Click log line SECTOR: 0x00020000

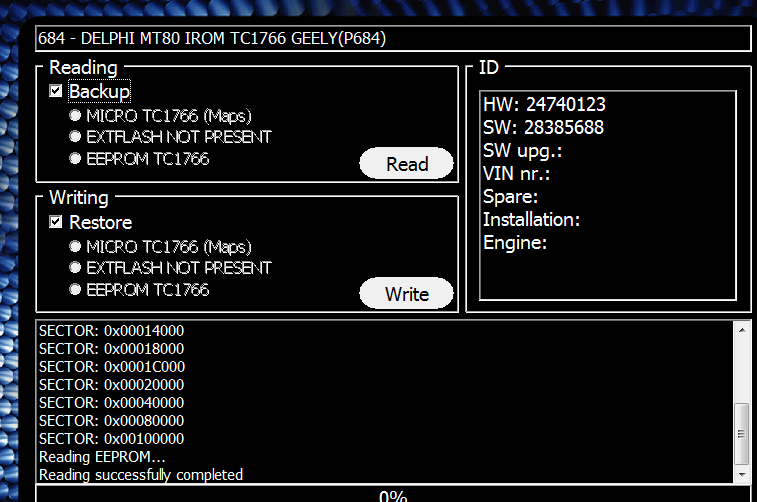click(x=112, y=385)
